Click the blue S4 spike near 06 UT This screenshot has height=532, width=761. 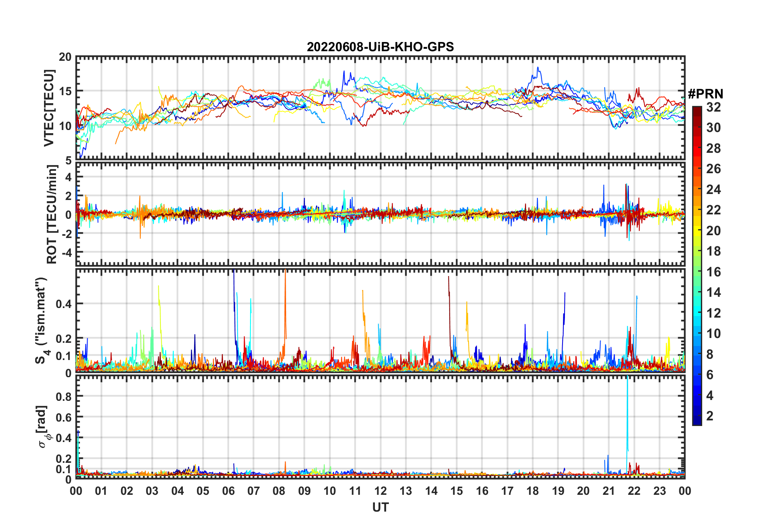(x=234, y=304)
